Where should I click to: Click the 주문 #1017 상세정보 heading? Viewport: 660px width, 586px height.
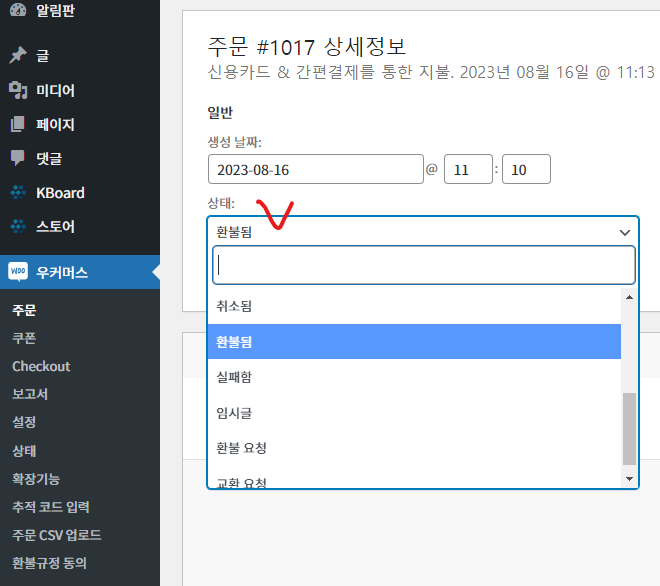(x=307, y=47)
